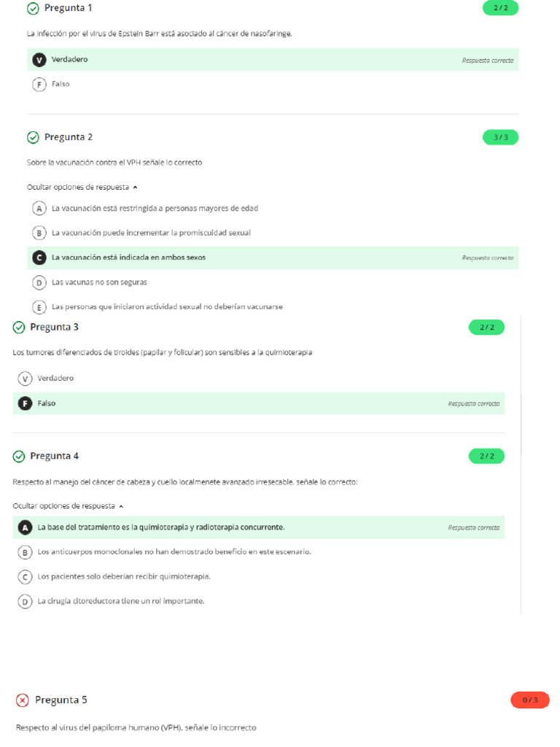Collapse answer options under Pregunta 4
Viewport: 560px width, 747px height.
[69, 506]
